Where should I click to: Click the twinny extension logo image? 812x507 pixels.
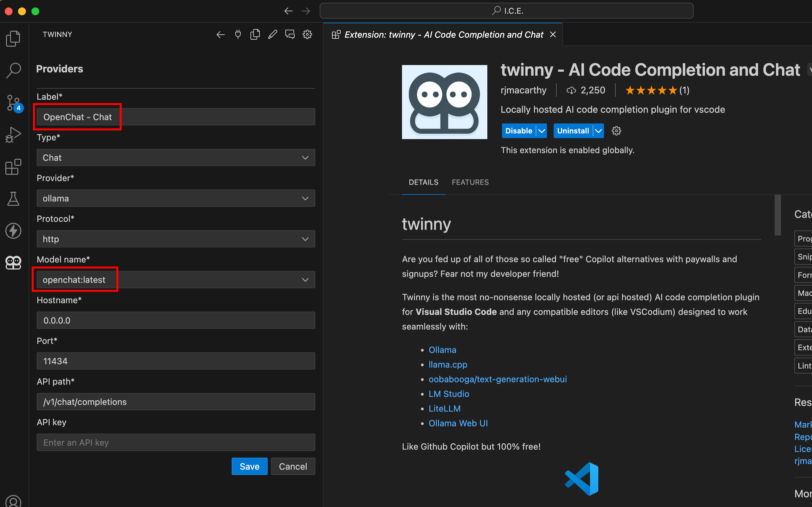coord(444,102)
